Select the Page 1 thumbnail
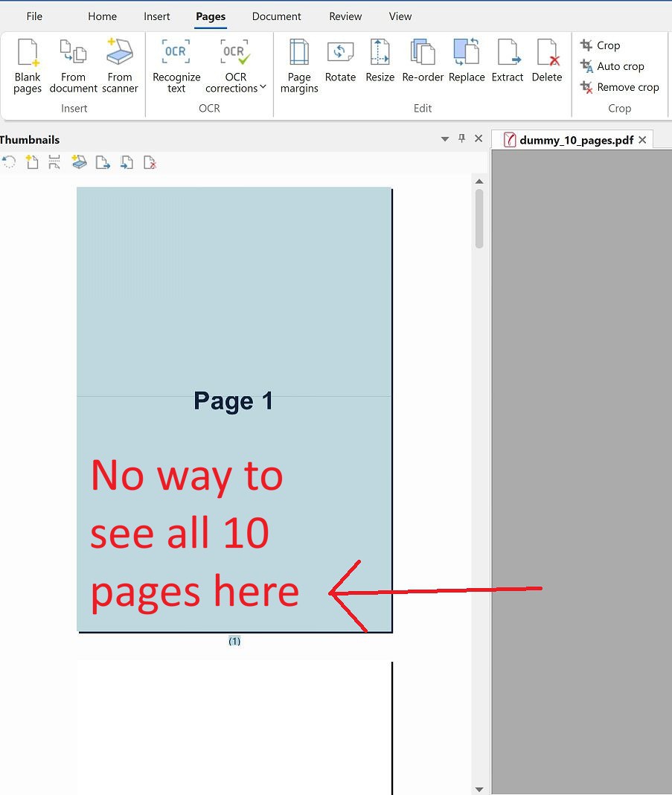672x795 pixels. point(234,409)
